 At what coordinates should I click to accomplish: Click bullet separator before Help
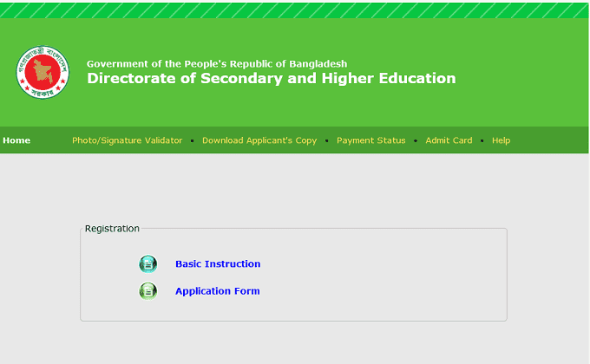click(x=482, y=140)
